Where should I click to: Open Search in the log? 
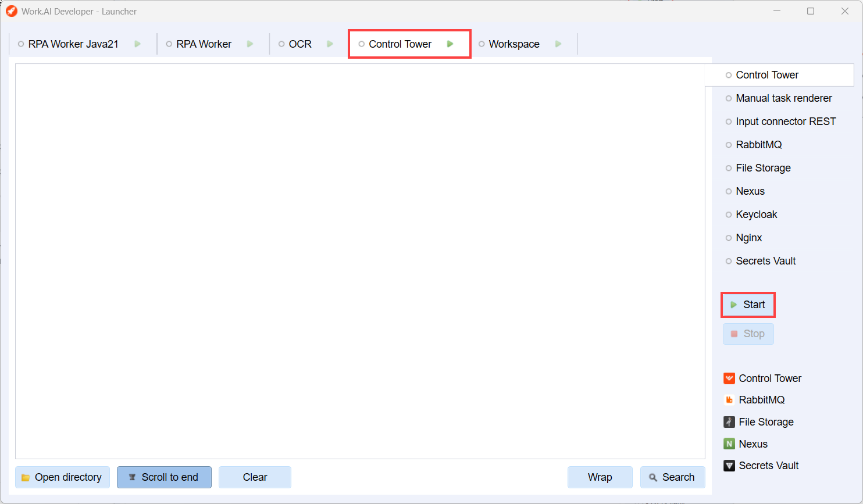672,477
